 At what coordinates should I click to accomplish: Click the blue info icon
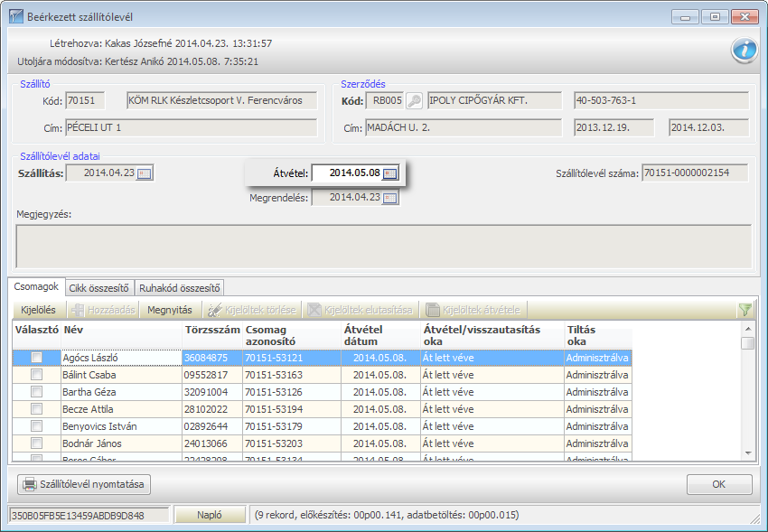744,50
